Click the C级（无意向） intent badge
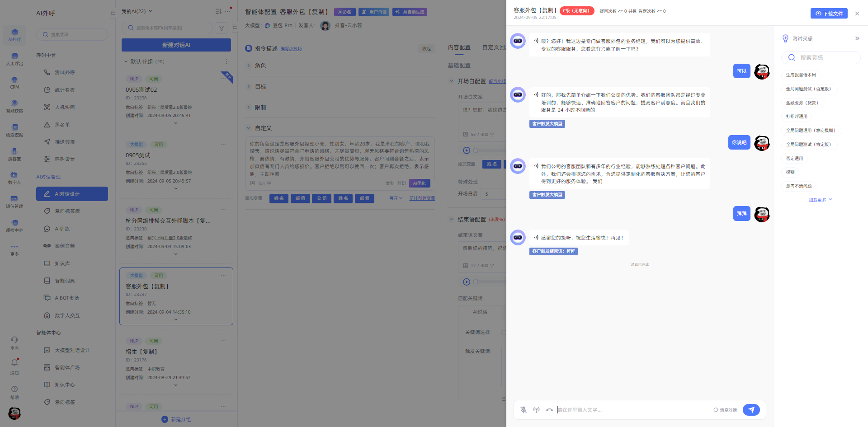This screenshot has height=427, width=868. point(577,11)
